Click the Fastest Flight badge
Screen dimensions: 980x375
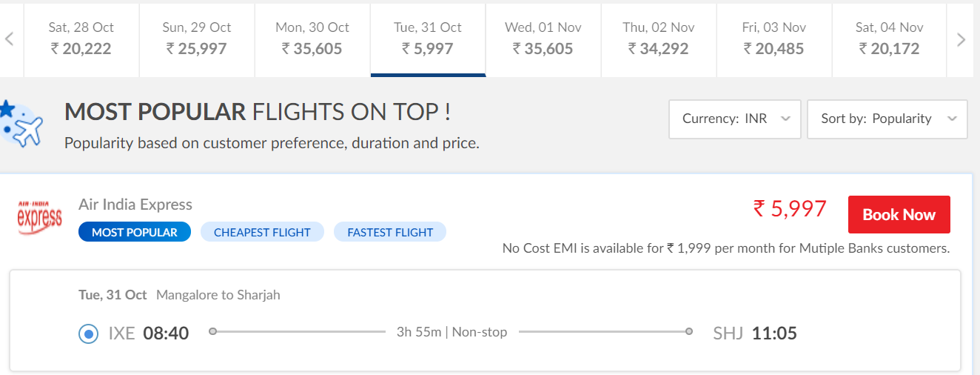(390, 232)
